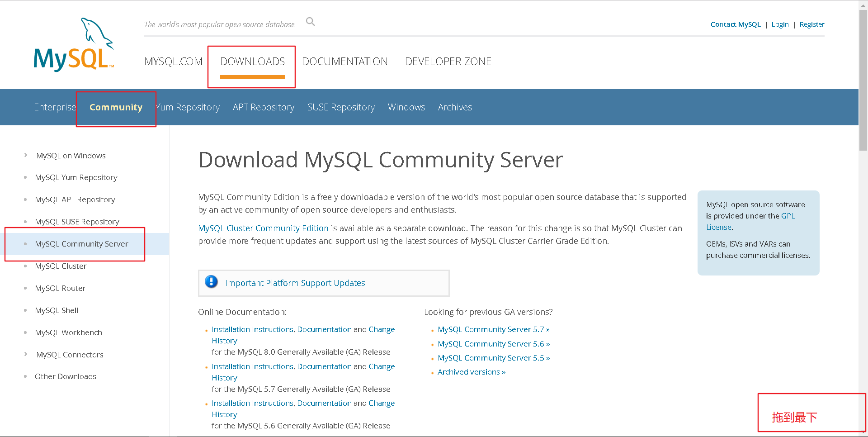Open Installation Instructions link for MySQL 5.6
868x437 pixels.
point(252,403)
